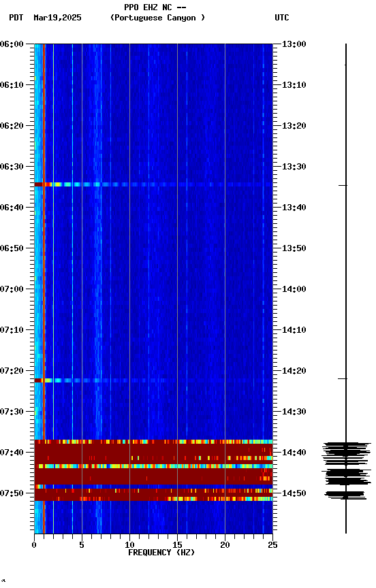
Task: Click the '13:10' UTC time label
Action: [x=294, y=85]
